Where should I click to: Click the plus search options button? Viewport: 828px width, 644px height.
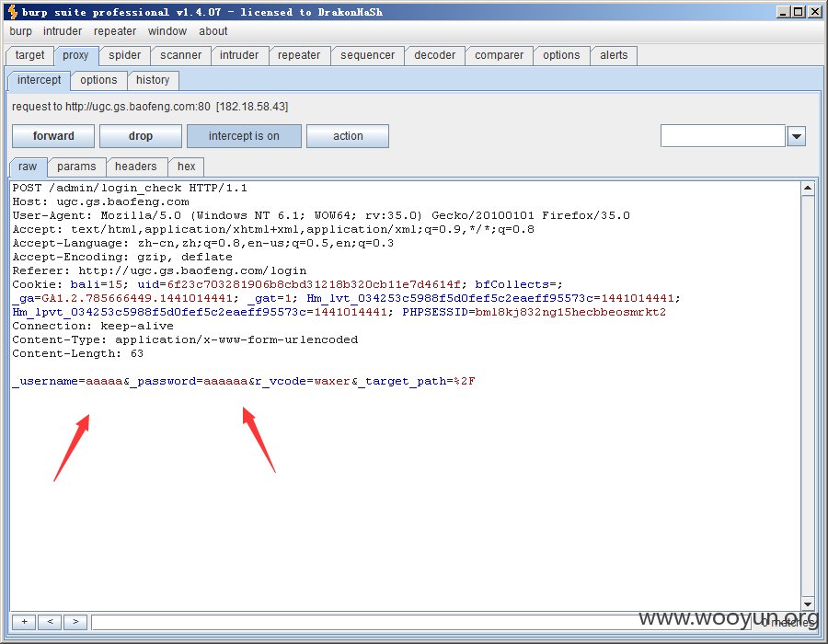[x=24, y=622]
